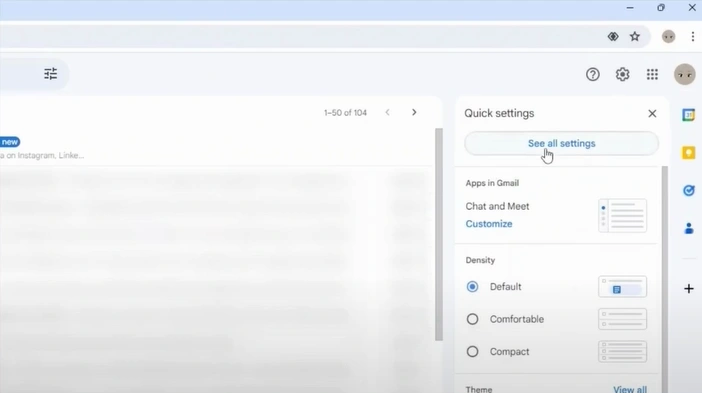Minimize the browser window
The height and width of the screenshot is (393, 702).
point(630,8)
